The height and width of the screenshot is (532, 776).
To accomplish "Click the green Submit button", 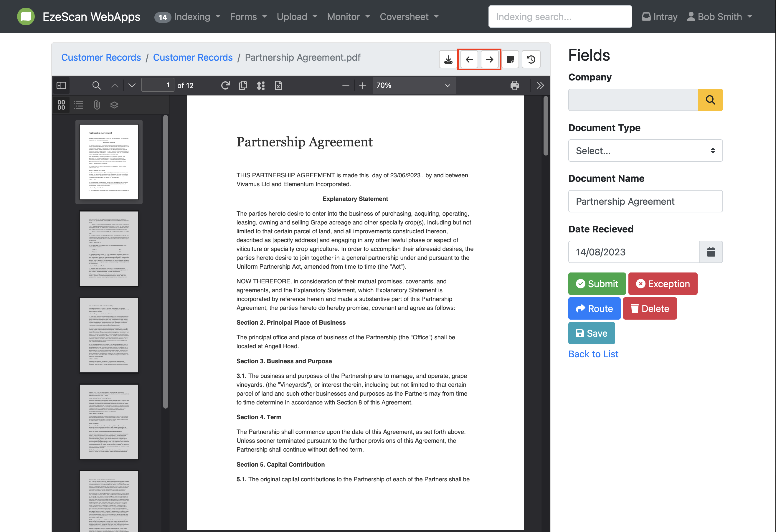I will [597, 284].
